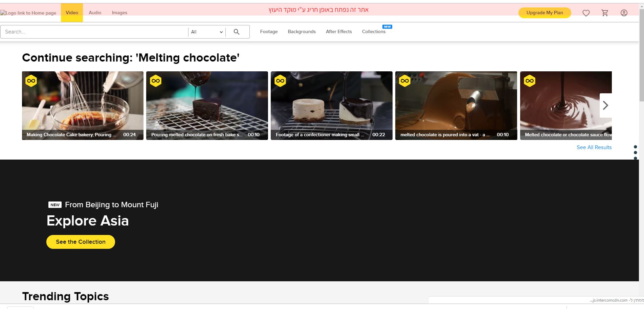Open the shopping cart

[x=605, y=13]
